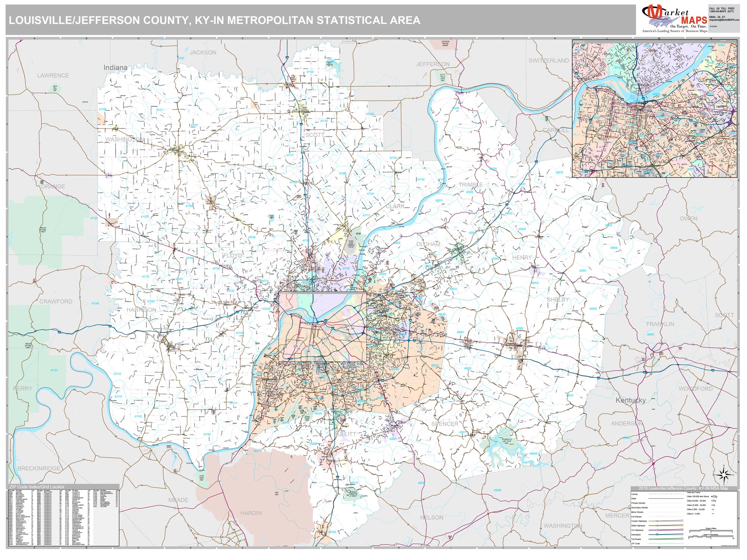Click the toll-free phone number 1-888-434-MAPS
This screenshot has height=560, width=747.
pos(722,11)
